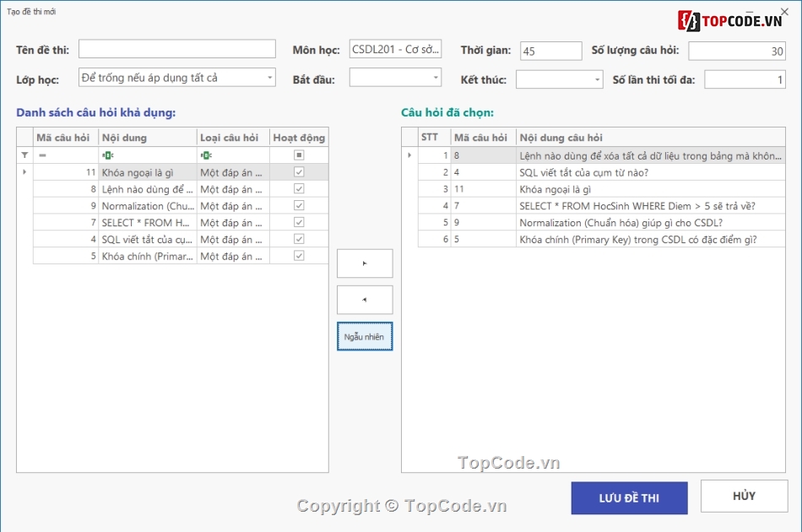
Task: Sort by Loại câu hỏi column header
Action: [233, 138]
